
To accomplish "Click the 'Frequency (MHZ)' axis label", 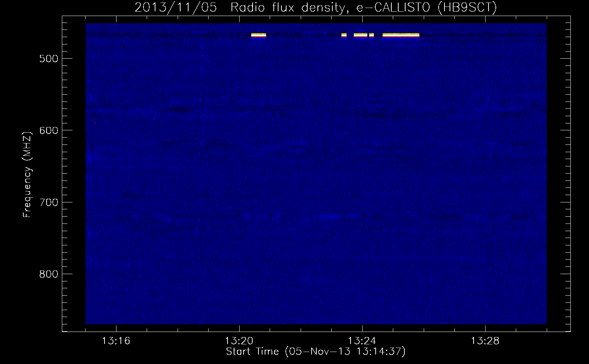I will click(x=27, y=174).
